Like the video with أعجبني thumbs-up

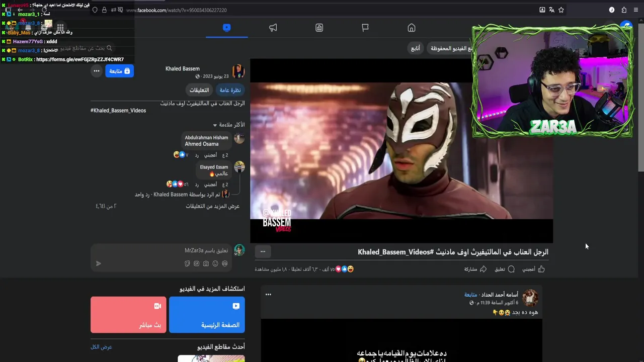point(533,269)
